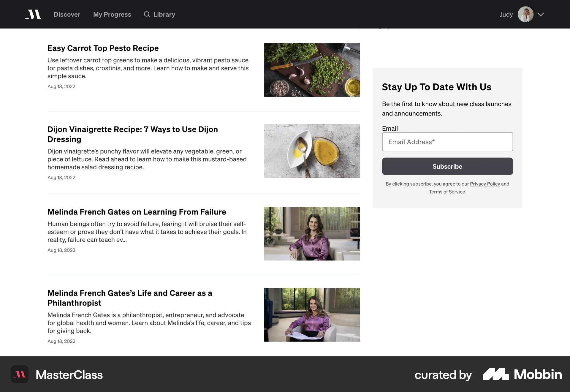Click the Email Address input field
Screen dimensions: 570x392
[x=447, y=142]
